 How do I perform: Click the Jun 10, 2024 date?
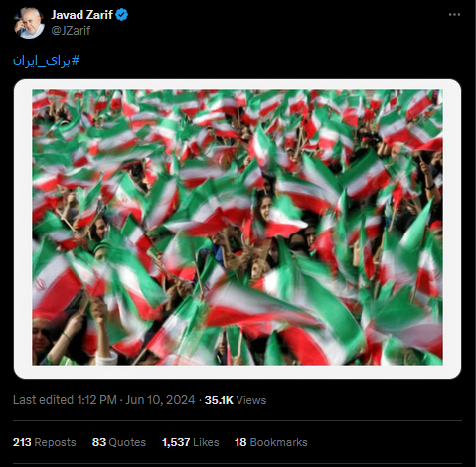point(160,400)
